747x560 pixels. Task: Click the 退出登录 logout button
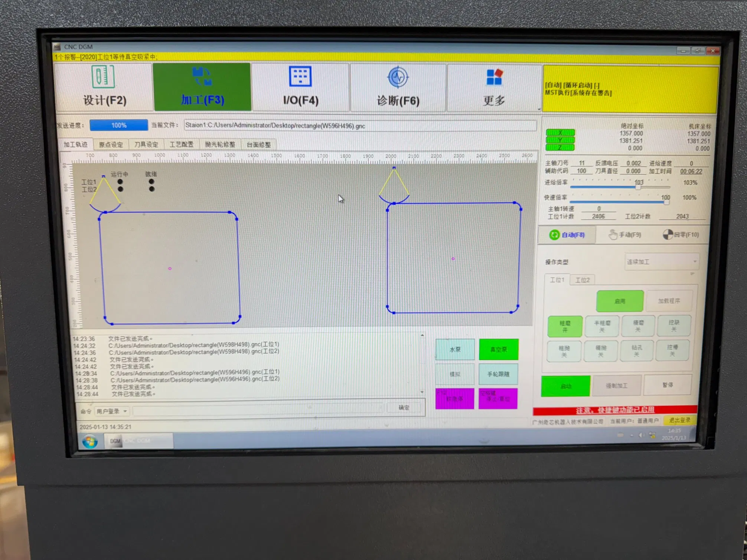(679, 420)
